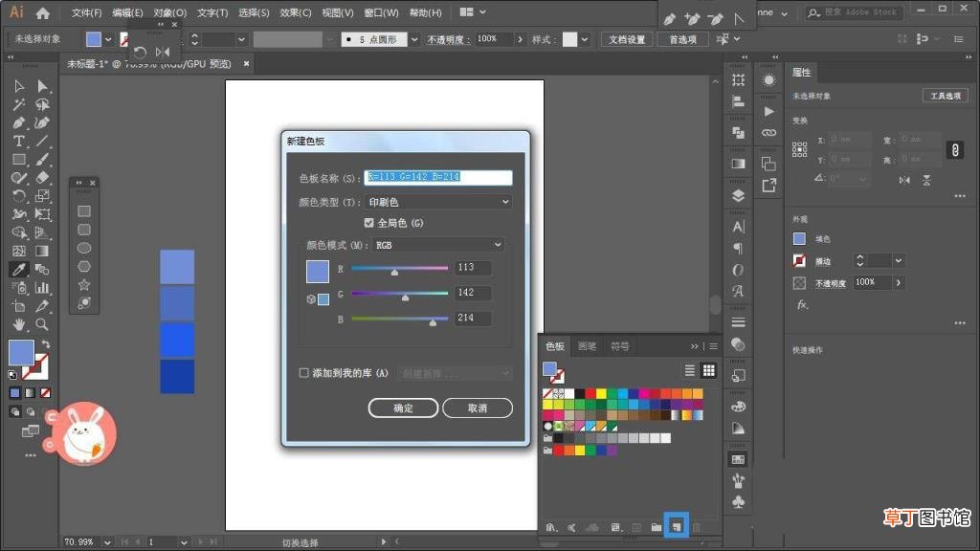This screenshot has width=980, height=551.
Task: Select the Pen tool
Action: tap(19, 122)
